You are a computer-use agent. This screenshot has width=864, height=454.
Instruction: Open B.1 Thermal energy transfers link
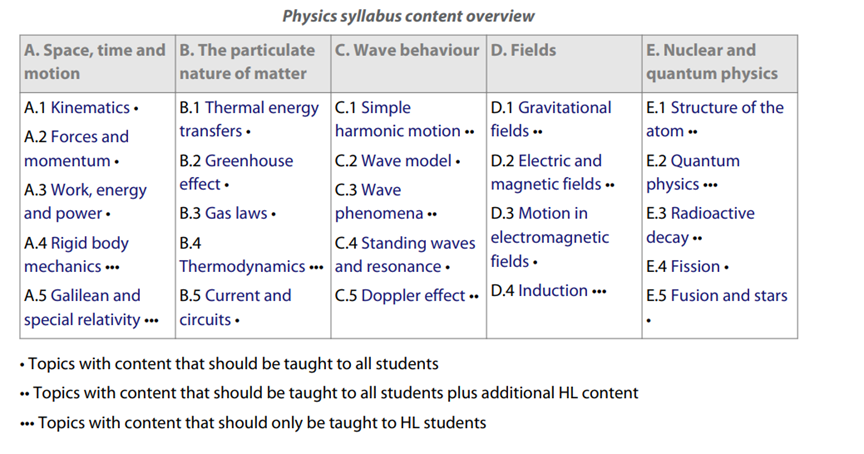pos(249,120)
